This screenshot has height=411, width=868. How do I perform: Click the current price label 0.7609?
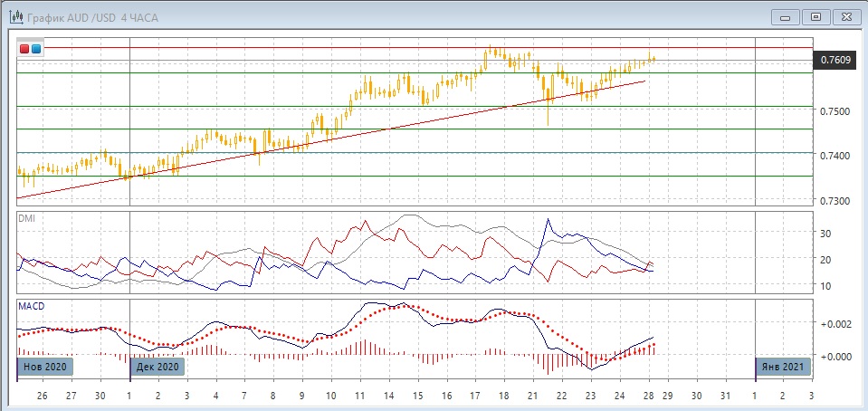(x=835, y=61)
